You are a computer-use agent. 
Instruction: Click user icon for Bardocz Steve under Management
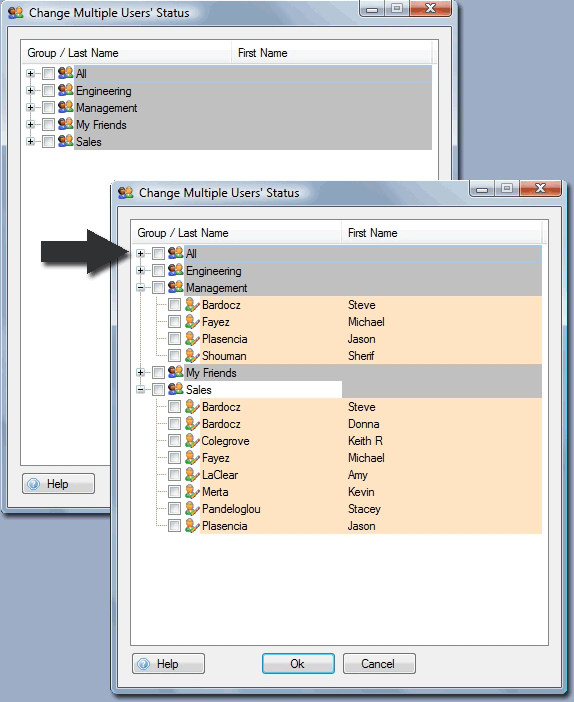tap(192, 304)
